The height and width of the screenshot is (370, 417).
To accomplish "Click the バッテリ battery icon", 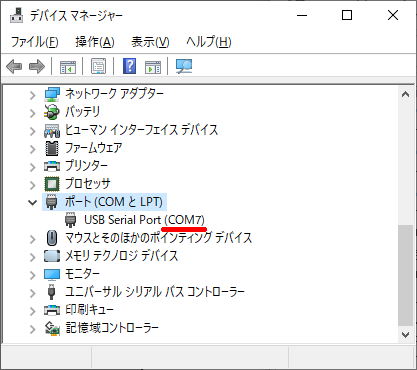I will pos(52,112).
